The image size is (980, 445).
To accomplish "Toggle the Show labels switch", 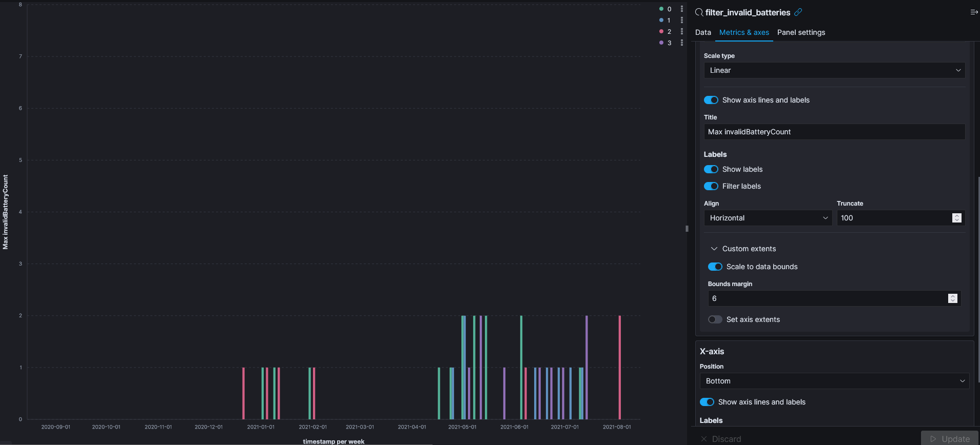I will [x=711, y=169].
